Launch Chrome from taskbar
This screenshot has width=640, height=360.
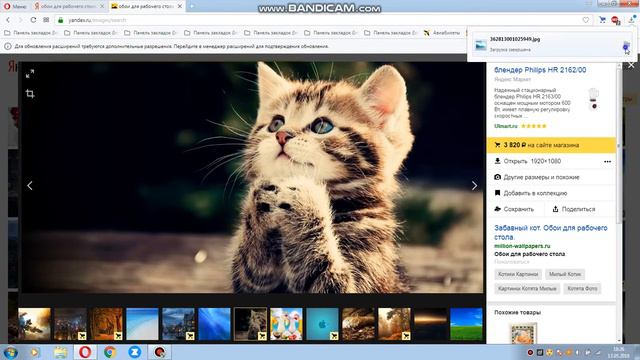tap(109, 352)
